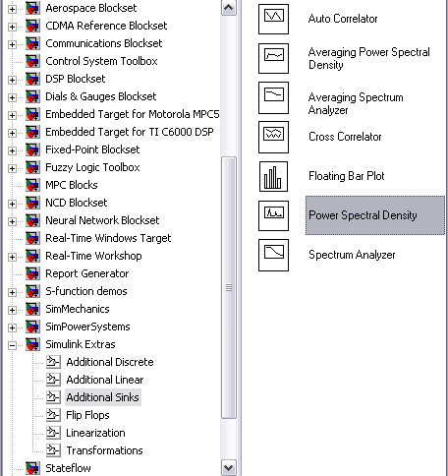
Task: Select the Averaging Spectrum Analyzer block icon
Action: click(273, 97)
